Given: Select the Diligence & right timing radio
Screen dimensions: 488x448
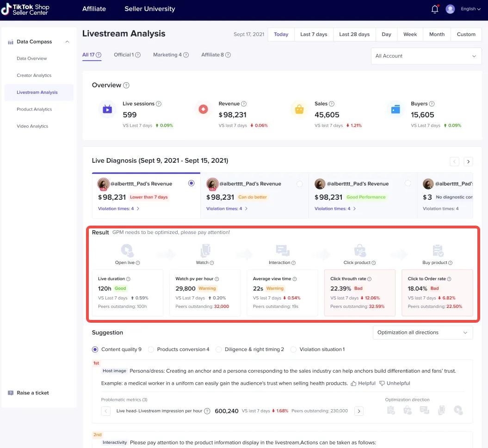Looking at the screenshot, I should (x=219, y=350).
